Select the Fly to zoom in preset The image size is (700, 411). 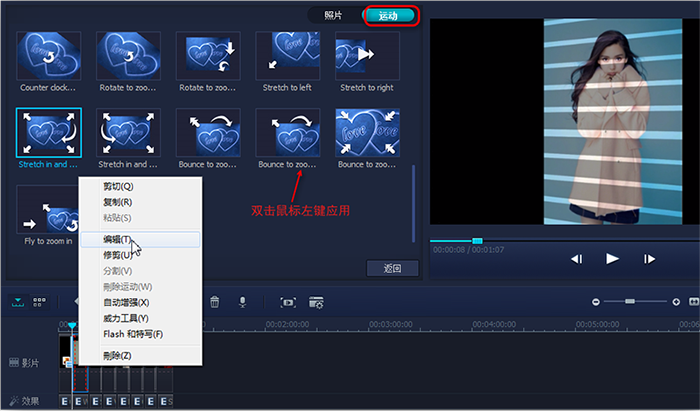pos(48,215)
